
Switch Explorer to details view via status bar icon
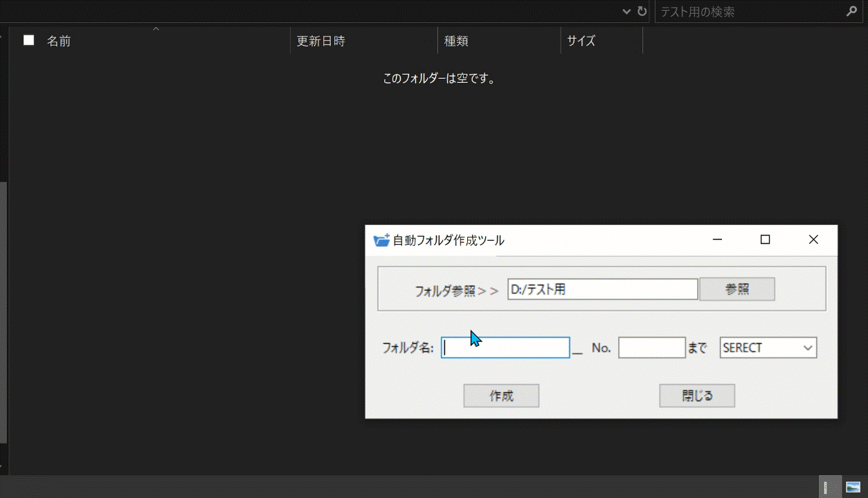[x=830, y=486]
